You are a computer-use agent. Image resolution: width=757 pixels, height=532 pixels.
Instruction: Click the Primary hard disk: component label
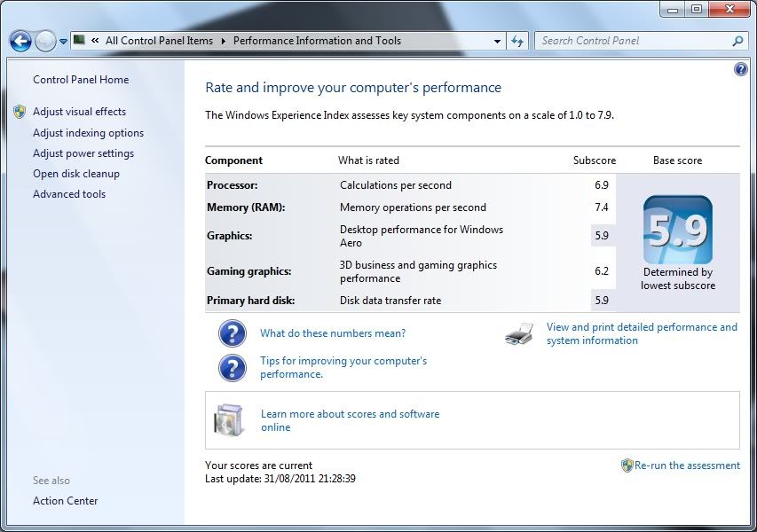click(250, 301)
